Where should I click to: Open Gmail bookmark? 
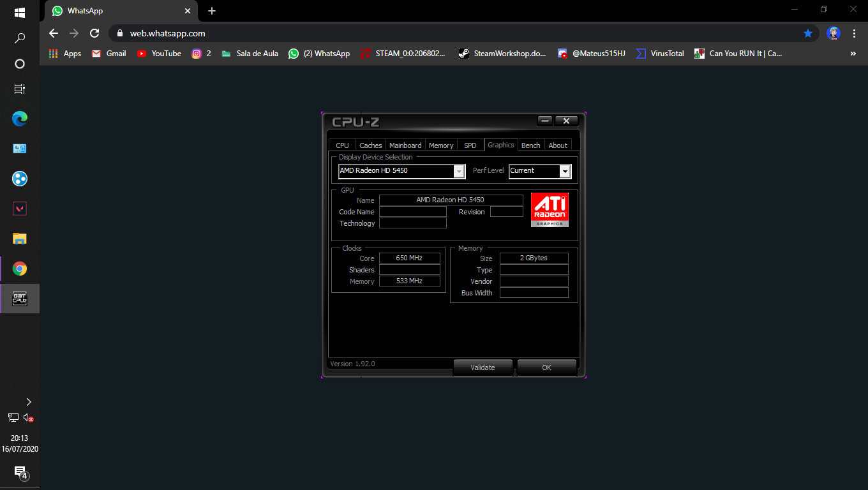pyautogui.click(x=109, y=54)
